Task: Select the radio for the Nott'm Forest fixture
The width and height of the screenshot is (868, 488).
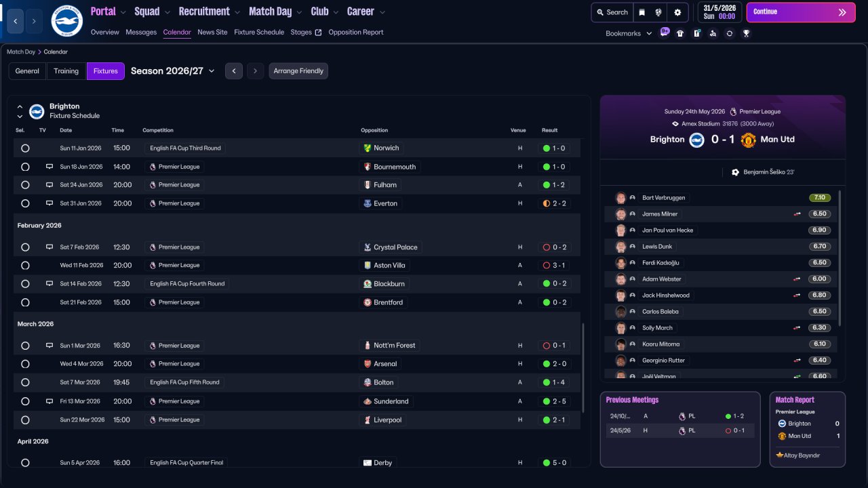Action: click(x=25, y=346)
